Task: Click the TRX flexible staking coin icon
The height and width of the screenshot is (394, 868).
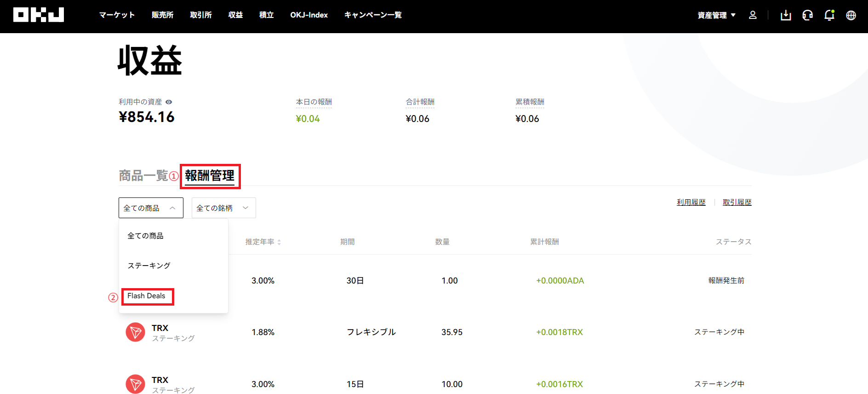Action: (135, 332)
